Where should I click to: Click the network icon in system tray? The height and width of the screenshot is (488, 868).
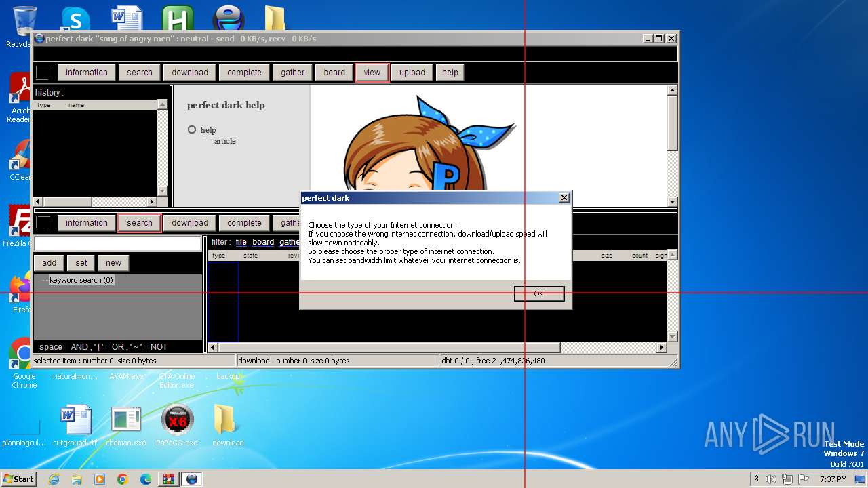pos(788,479)
